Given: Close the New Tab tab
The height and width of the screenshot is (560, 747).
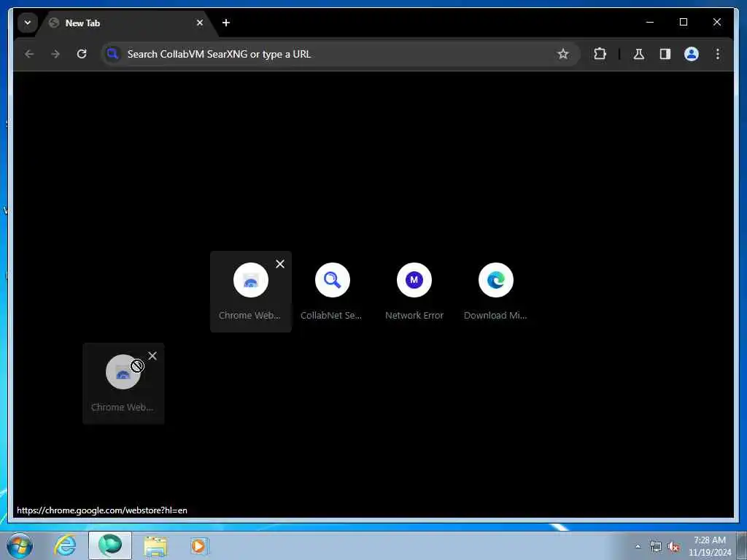Looking at the screenshot, I should coord(200,23).
